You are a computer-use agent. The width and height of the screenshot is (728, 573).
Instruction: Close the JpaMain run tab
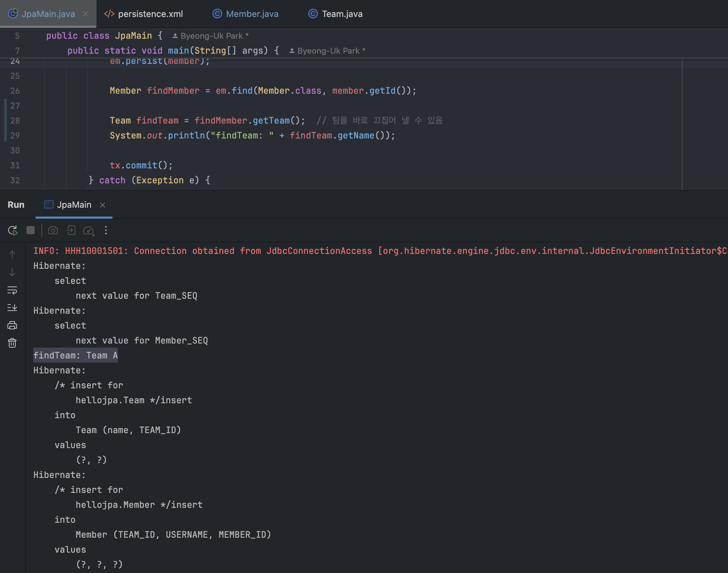click(103, 205)
